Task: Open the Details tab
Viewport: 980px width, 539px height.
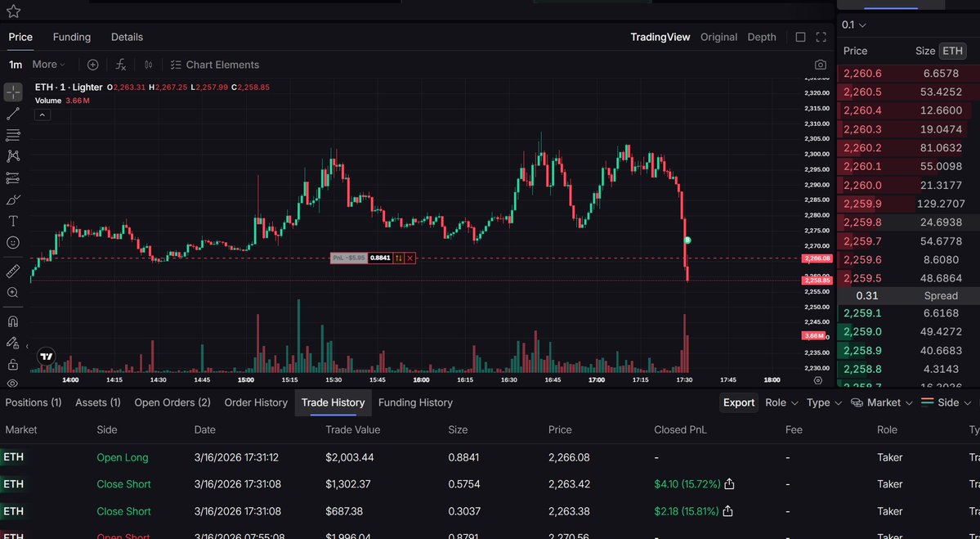Action: [127, 37]
